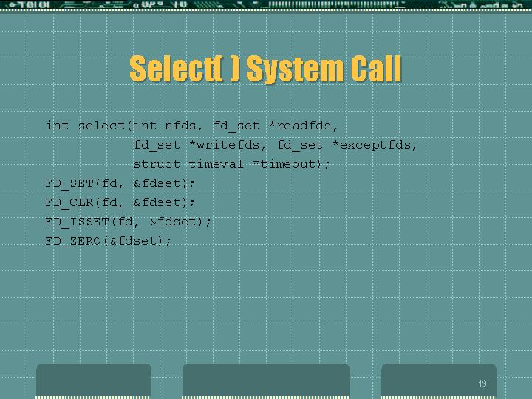This screenshot has height=399, width=532.
Task: Click the line 'fd_set *writefds, fd_set *exceptfds,'
Action: tap(275, 145)
